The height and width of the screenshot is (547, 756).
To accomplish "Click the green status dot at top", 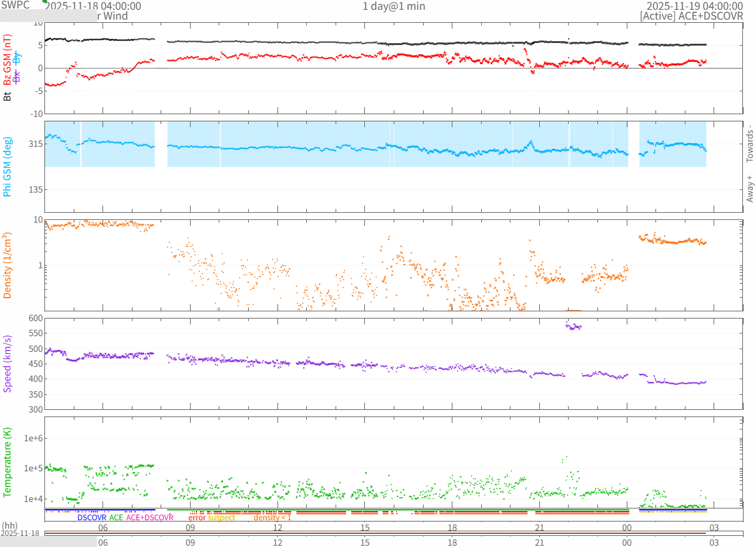I will (x=45, y=1).
